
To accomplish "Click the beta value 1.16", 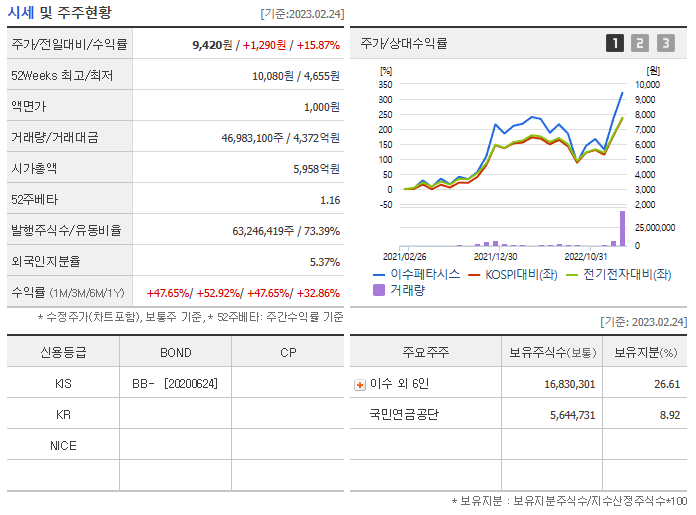I will 330,200.
